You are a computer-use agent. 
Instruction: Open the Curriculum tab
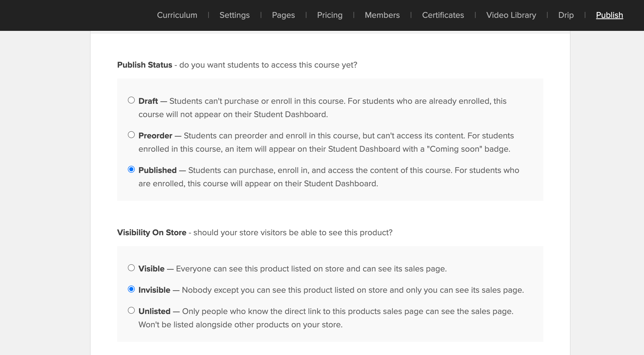pyautogui.click(x=177, y=15)
